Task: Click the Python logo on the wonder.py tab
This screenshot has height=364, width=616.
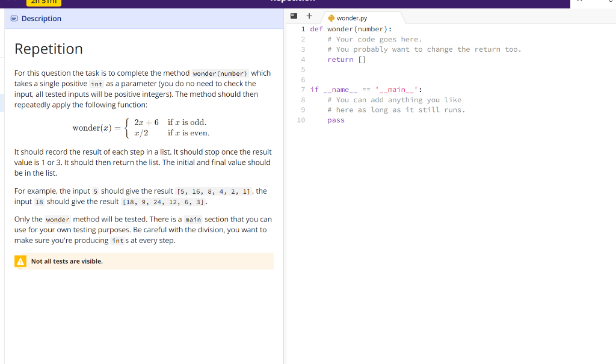Action: click(x=330, y=17)
